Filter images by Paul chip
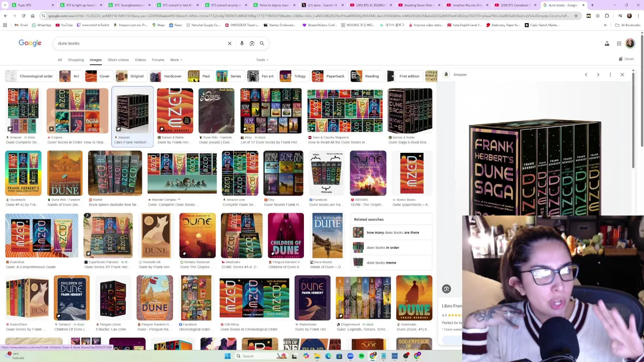This screenshot has height=362, width=644. point(199,76)
